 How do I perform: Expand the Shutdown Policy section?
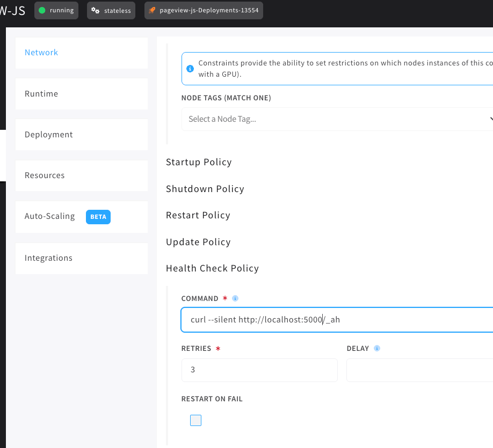pyautogui.click(x=205, y=189)
